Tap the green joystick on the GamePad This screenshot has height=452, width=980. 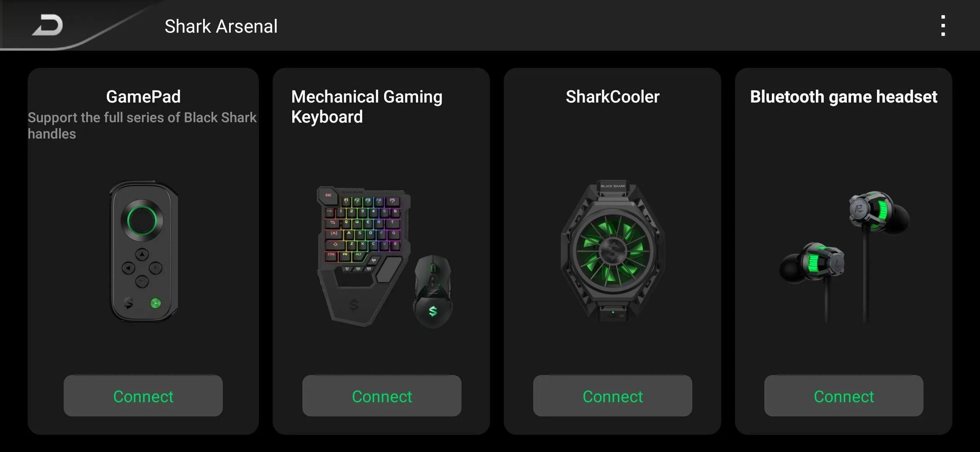142,220
